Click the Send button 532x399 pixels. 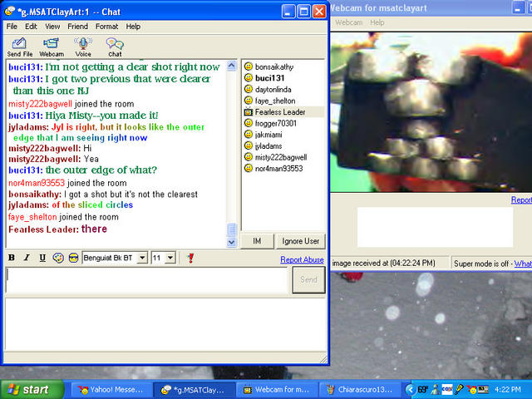308,280
